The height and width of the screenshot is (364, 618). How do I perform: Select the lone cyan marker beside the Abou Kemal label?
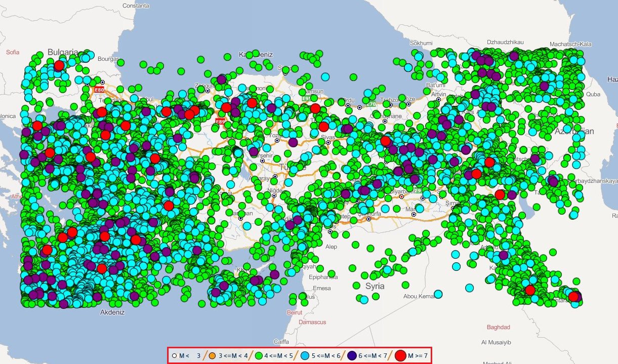(x=438, y=294)
